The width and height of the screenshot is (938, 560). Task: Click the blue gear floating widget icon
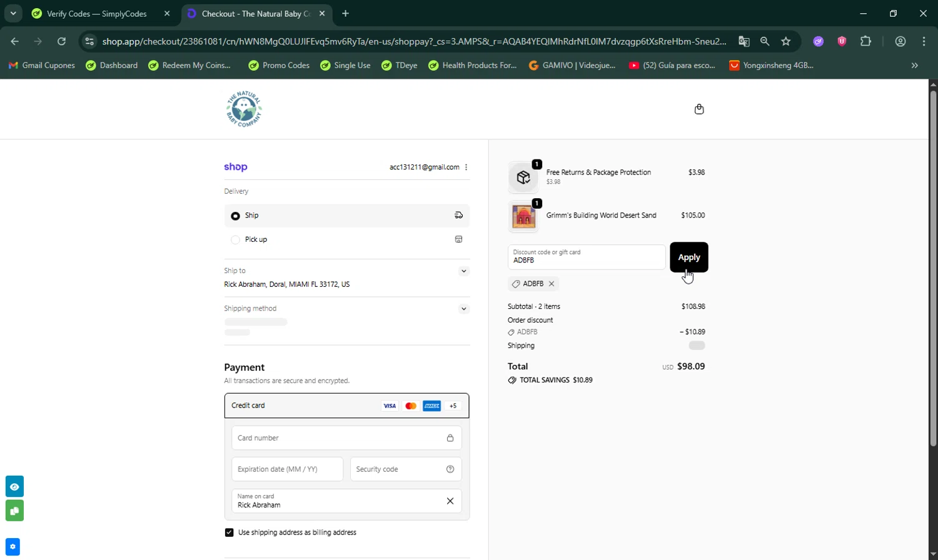tap(13, 546)
